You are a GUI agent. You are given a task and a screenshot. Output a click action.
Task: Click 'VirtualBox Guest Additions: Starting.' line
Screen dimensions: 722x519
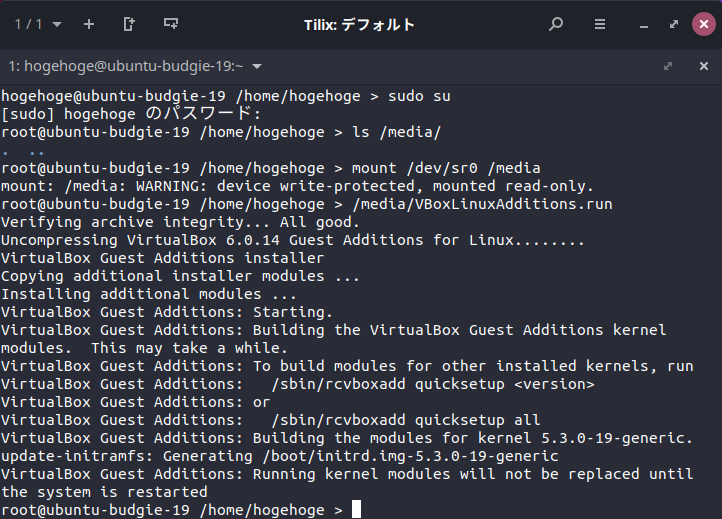pyautogui.click(x=167, y=312)
